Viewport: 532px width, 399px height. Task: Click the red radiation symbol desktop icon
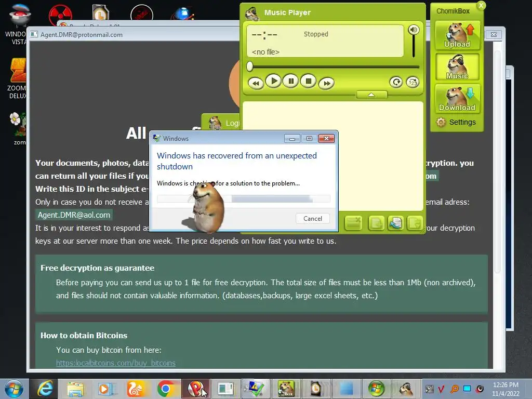(x=60, y=16)
